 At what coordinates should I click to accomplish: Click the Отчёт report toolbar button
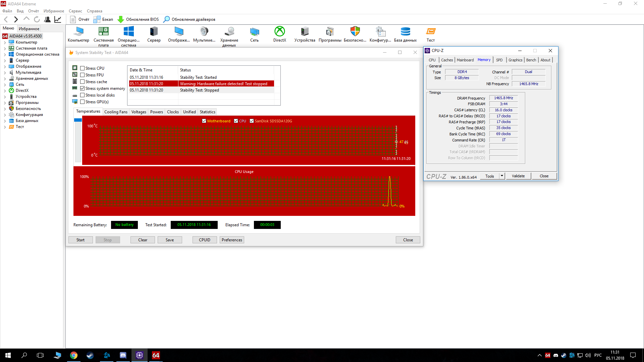pos(80,19)
